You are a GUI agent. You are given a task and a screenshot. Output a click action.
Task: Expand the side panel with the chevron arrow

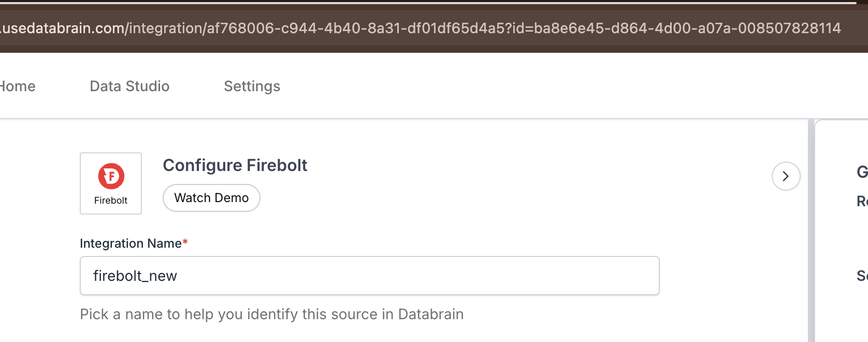click(786, 176)
